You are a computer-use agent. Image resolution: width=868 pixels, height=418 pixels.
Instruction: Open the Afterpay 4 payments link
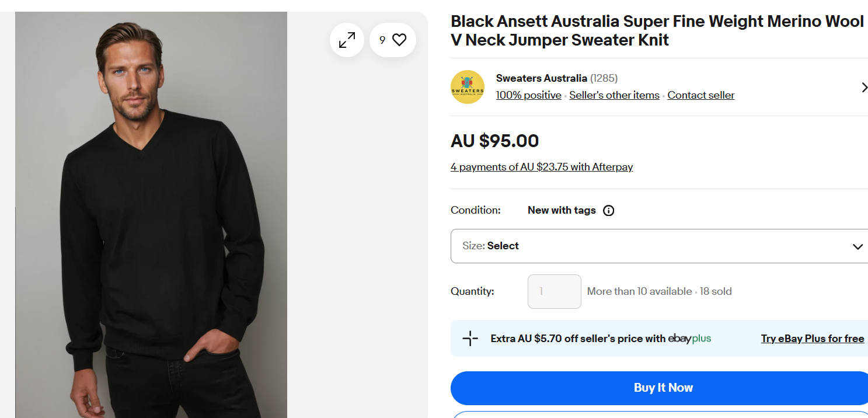pyautogui.click(x=541, y=167)
